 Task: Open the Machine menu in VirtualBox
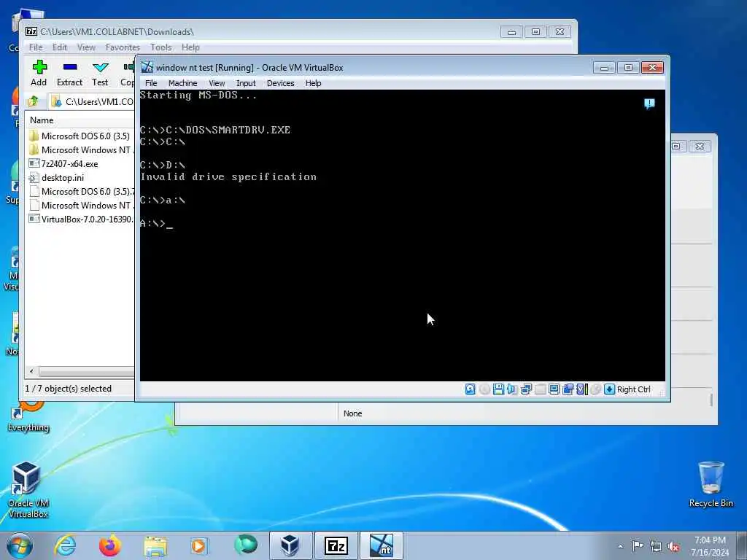pyautogui.click(x=183, y=83)
